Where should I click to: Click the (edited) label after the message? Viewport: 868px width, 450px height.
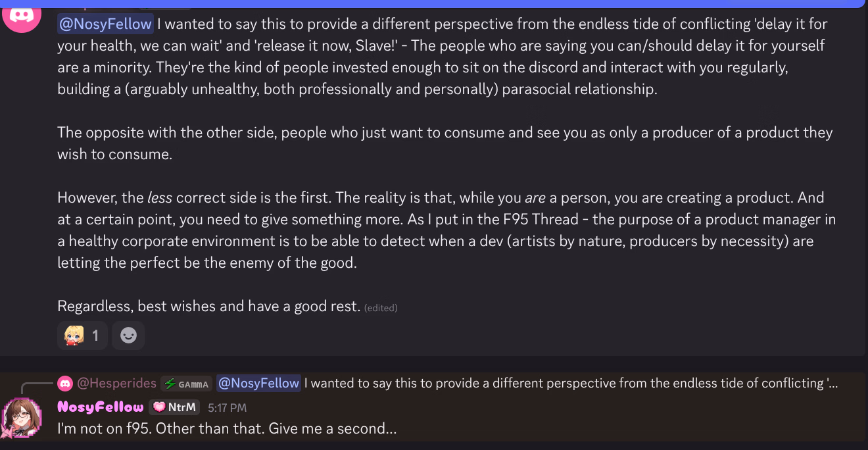381,307
